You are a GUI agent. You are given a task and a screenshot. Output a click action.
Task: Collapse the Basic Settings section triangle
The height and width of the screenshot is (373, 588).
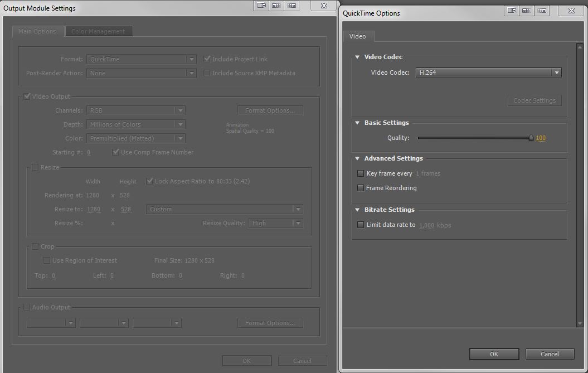pyautogui.click(x=357, y=123)
